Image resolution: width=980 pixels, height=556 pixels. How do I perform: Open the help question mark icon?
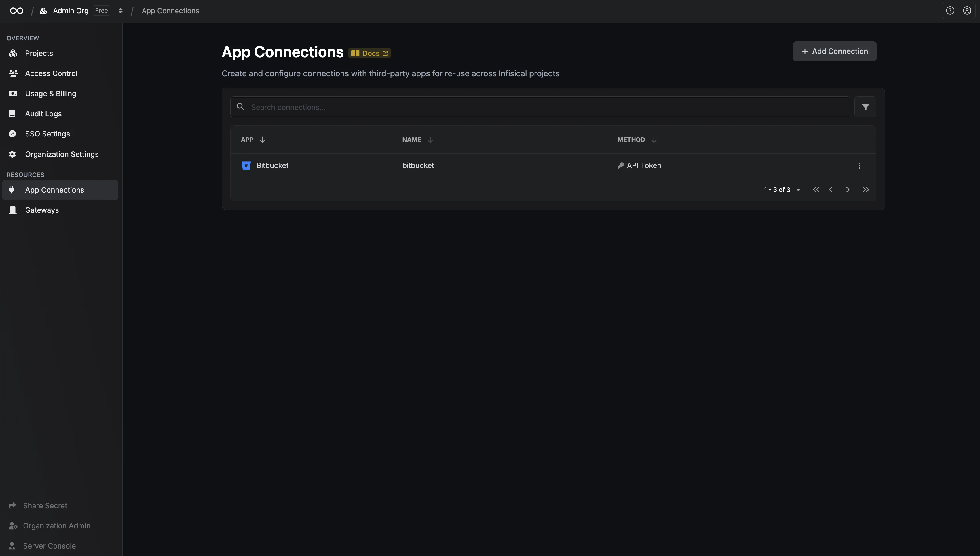pyautogui.click(x=950, y=11)
